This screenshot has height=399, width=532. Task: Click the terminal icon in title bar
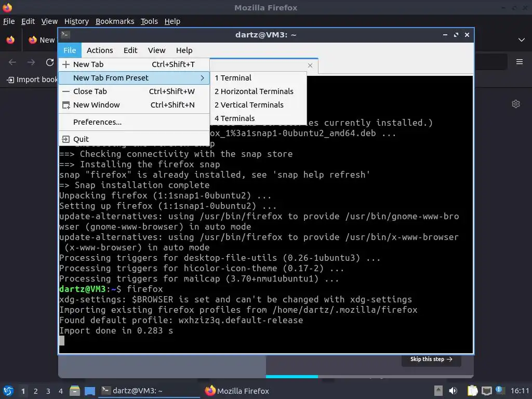click(x=65, y=35)
